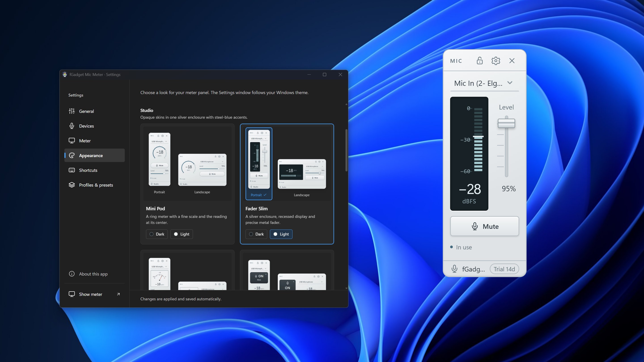Click the Appearance palette icon in sidebar
The image size is (644, 362).
tap(72, 155)
